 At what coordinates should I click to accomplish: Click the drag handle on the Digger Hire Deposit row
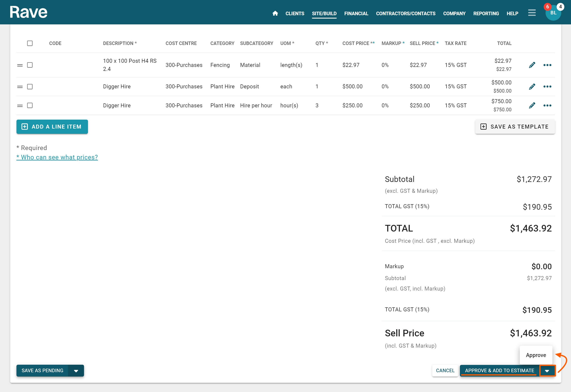pos(20,87)
